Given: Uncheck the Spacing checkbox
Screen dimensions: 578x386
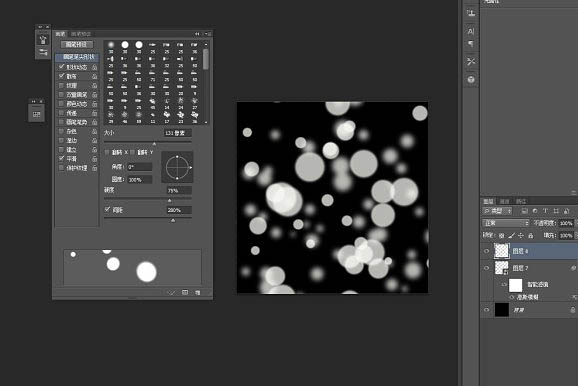Looking at the screenshot, I should pyautogui.click(x=107, y=210).
